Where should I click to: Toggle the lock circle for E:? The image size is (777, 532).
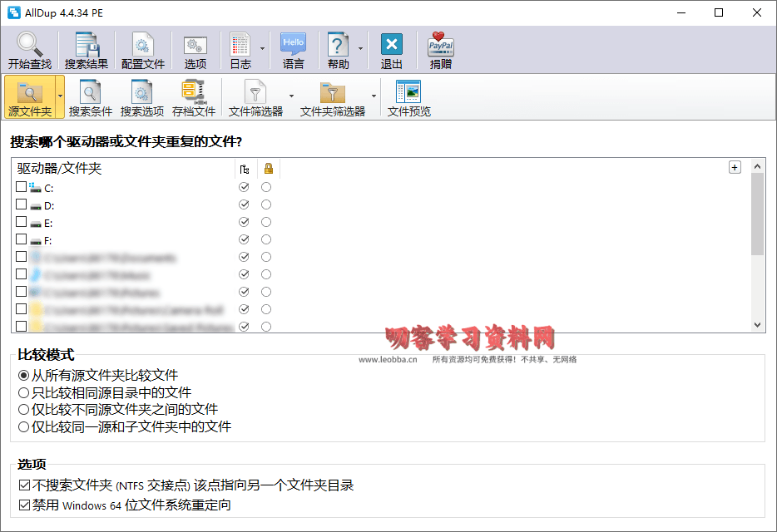266,222
